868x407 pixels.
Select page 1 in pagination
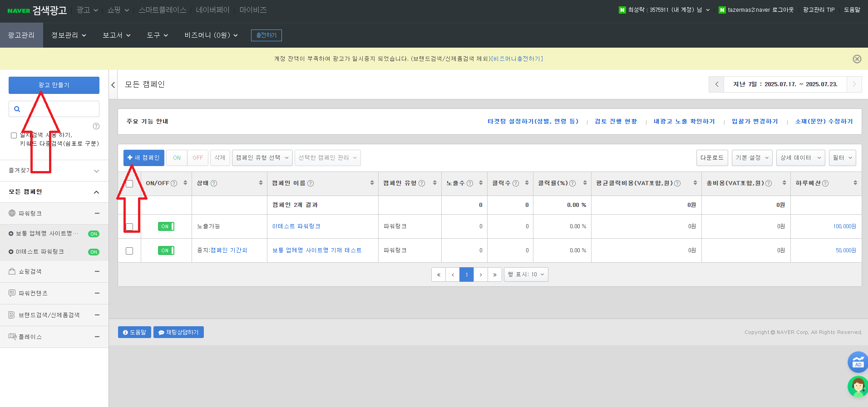(x=467, y=275)
